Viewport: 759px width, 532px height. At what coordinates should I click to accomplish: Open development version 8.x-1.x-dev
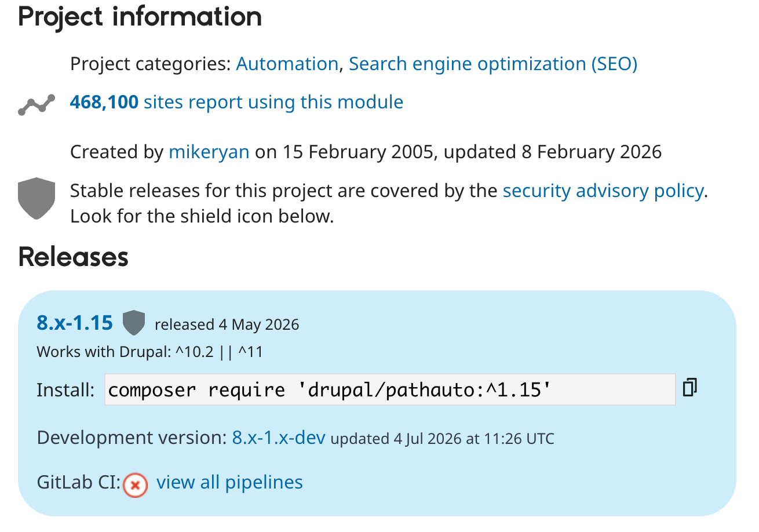click(279, 438)
